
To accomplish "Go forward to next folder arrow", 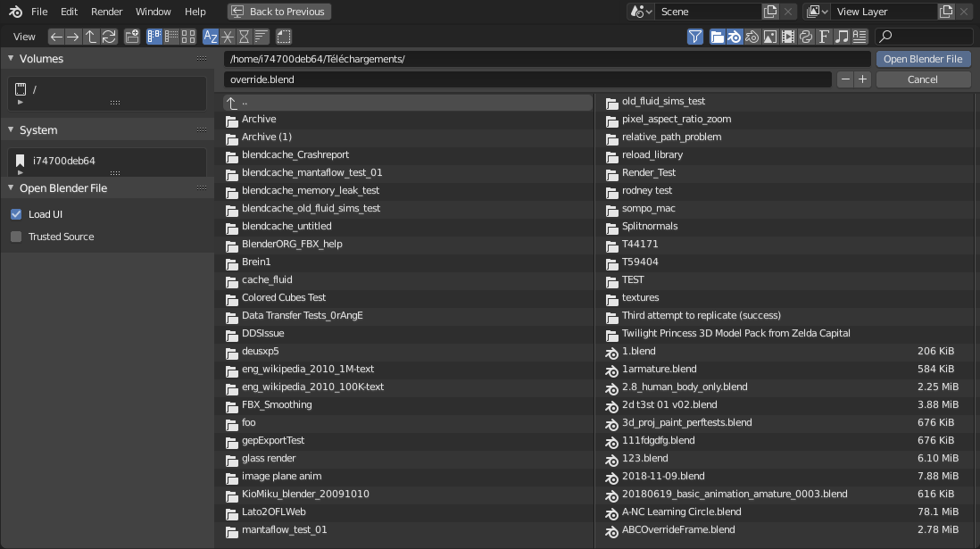I will pos(73,37).
